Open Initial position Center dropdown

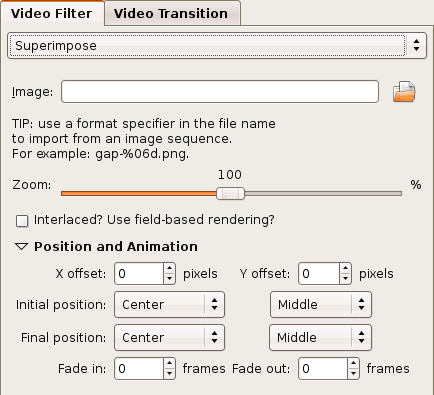click(x=169, y=304)
